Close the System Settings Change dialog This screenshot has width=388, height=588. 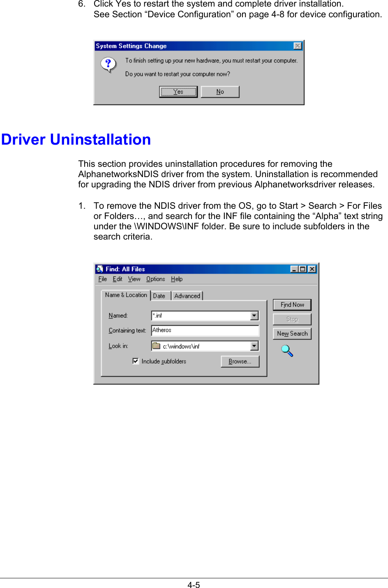click(x=298, y=46)
